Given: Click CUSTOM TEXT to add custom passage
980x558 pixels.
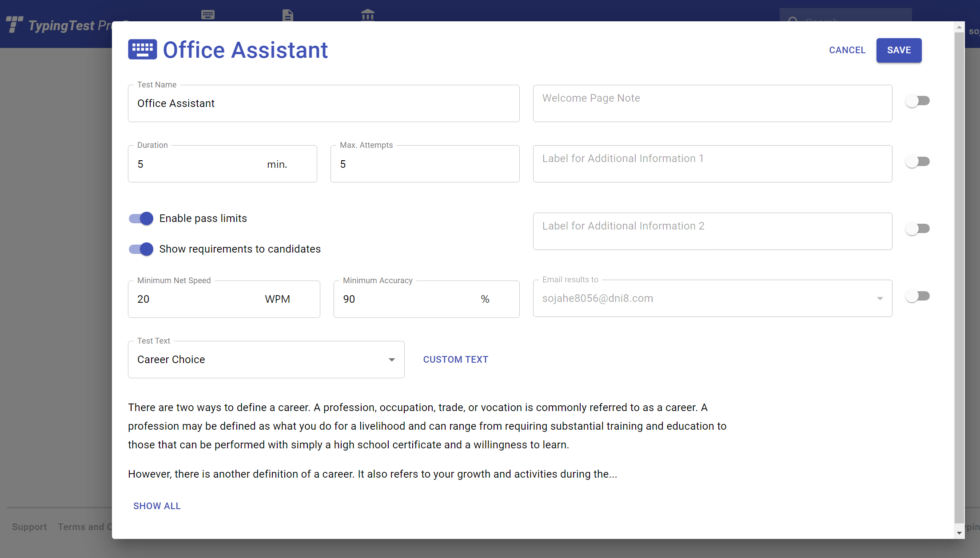Looking at the screenshot, I should (x=455, y=359).
